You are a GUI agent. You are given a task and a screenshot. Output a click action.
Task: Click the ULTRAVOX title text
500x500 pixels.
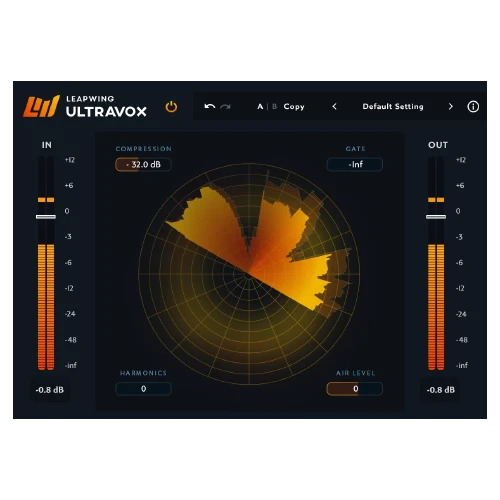(x=106, y=112)
